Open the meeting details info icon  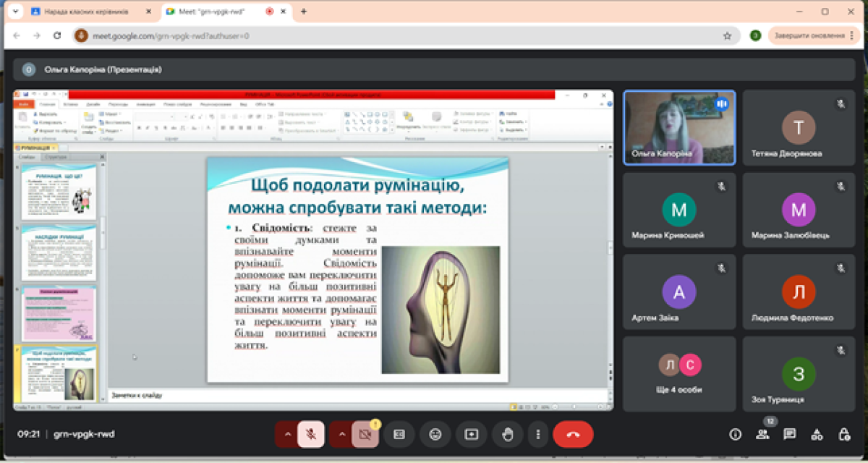pos(736,434)
